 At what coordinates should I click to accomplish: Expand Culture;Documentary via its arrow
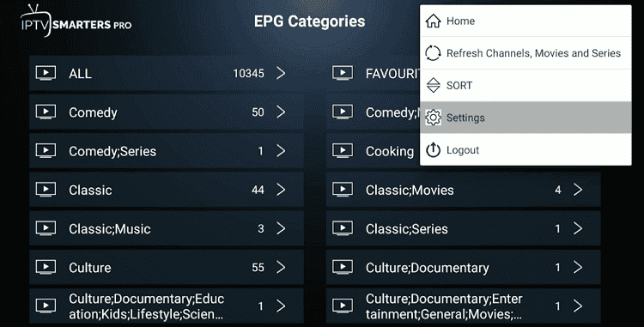[x=578, y=267]
